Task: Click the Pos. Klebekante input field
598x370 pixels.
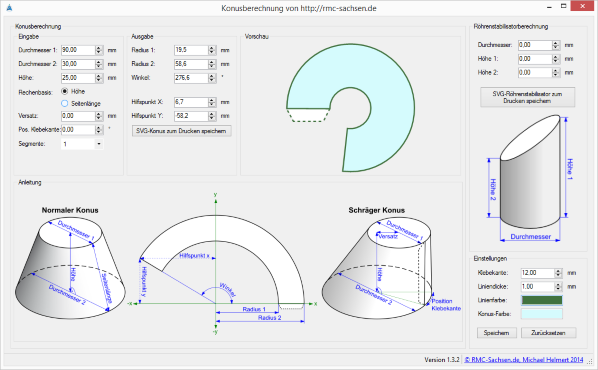Action: click(x=78, y=130)
